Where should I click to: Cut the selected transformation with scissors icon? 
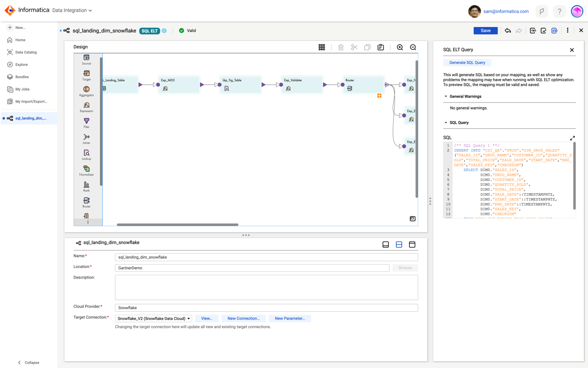tap(354, 47)
